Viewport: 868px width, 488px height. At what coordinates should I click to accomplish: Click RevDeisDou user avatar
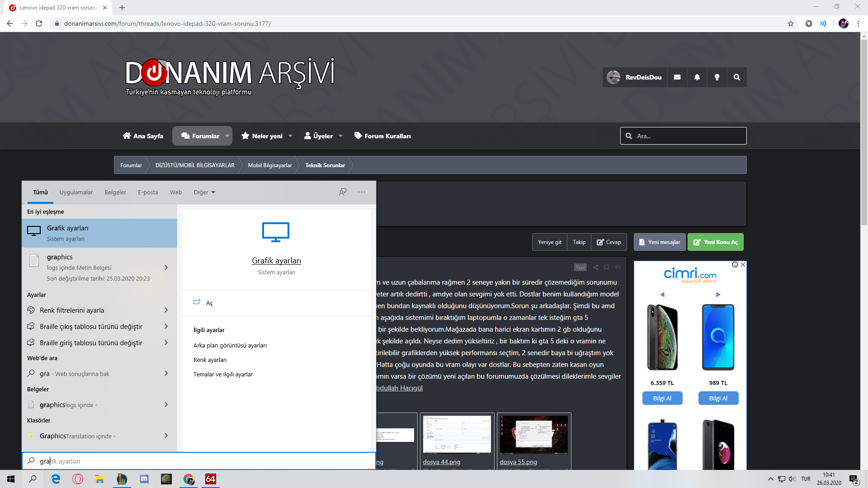click(613, 77)
